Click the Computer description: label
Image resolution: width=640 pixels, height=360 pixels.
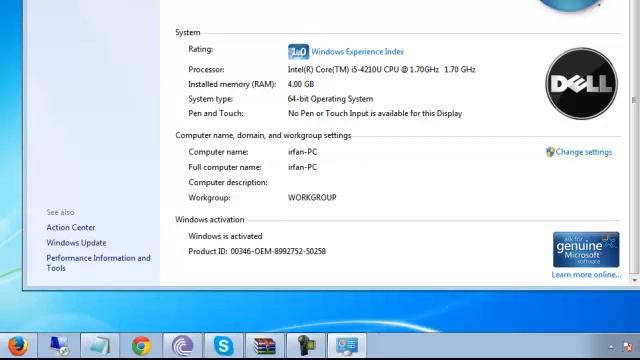228,182
